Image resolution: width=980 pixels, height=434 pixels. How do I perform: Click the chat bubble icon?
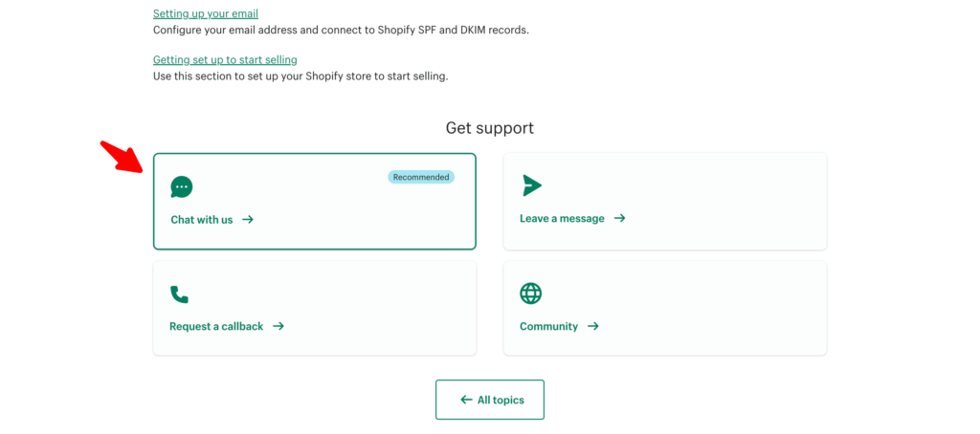(x=181, y=187)
